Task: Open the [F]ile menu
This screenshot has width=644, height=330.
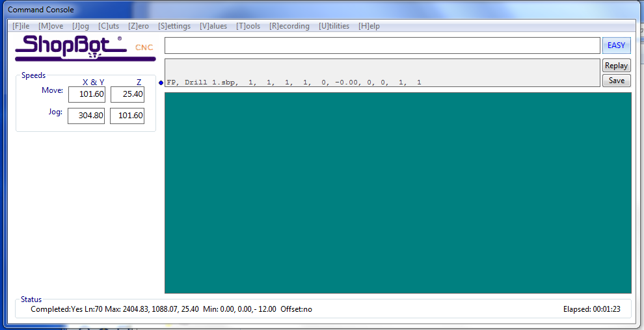Action: pyautogui.click(x=21, y=26)
